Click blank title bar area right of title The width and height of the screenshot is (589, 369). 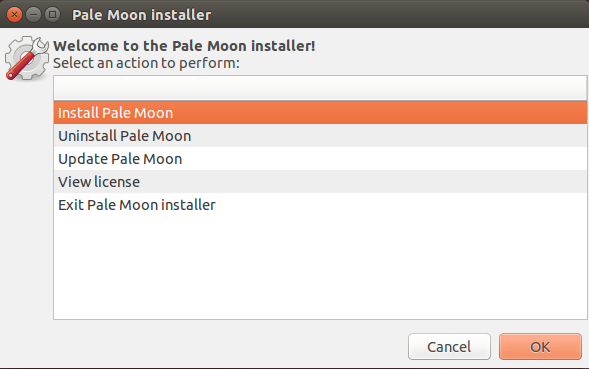(398, 15)
